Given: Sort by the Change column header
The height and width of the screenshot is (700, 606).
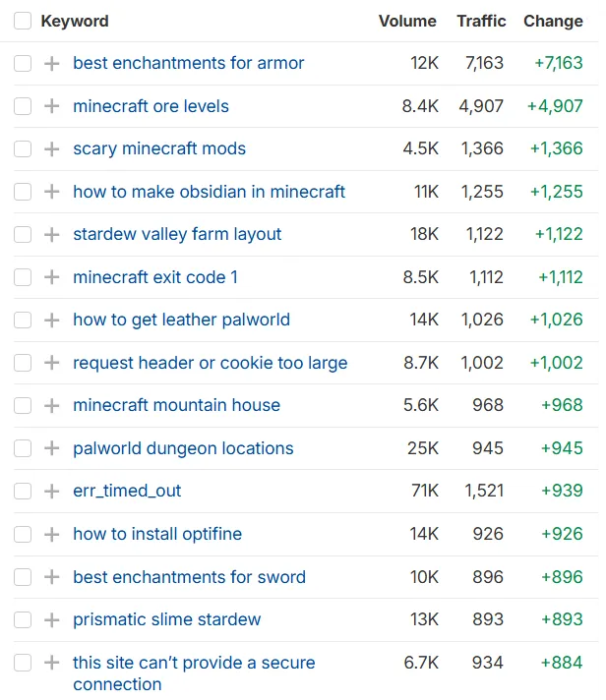Looking at the screenshot, I should [553, 21].
